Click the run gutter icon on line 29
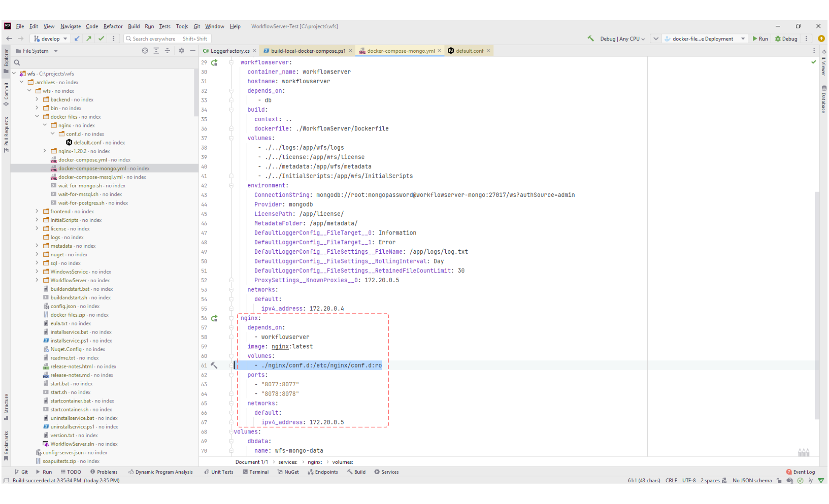The height and width of the screenshot is (504, 829). (x=214, y=62)
